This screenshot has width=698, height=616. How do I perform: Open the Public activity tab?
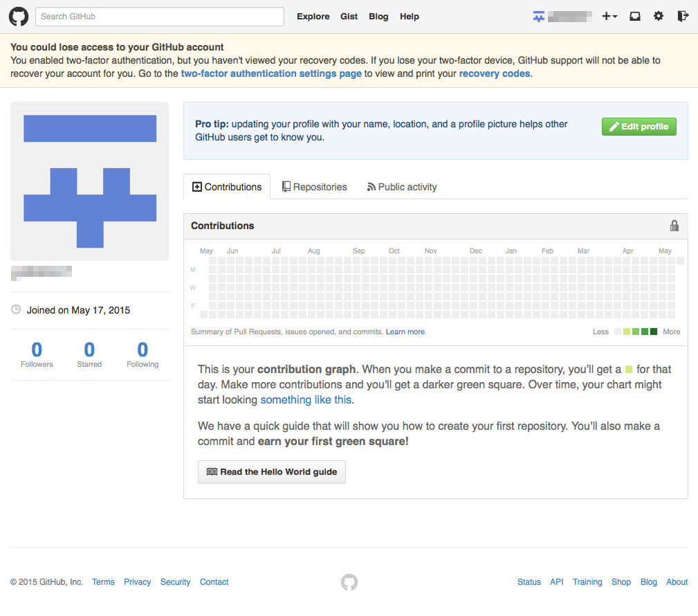(x=402, y=187)
